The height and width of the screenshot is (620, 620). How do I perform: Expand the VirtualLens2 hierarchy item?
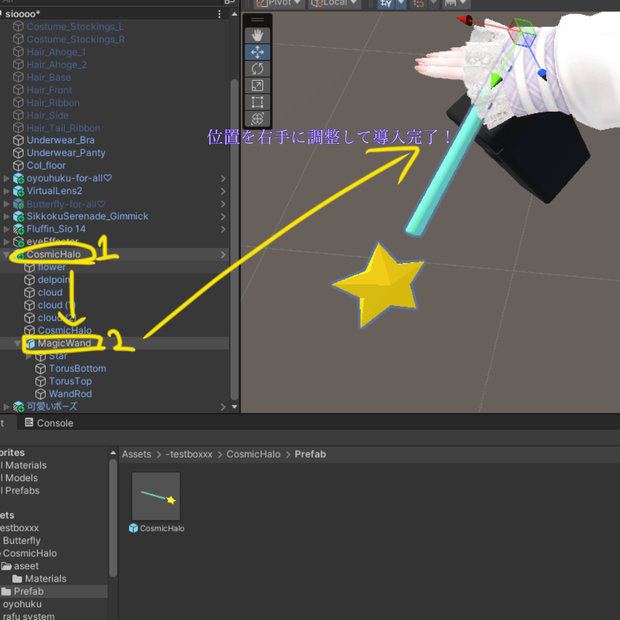pyautogui.click(x=6, y=191)
